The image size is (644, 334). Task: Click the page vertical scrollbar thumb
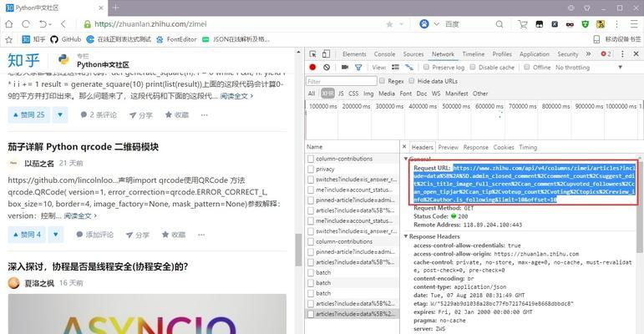coord(298,250)
